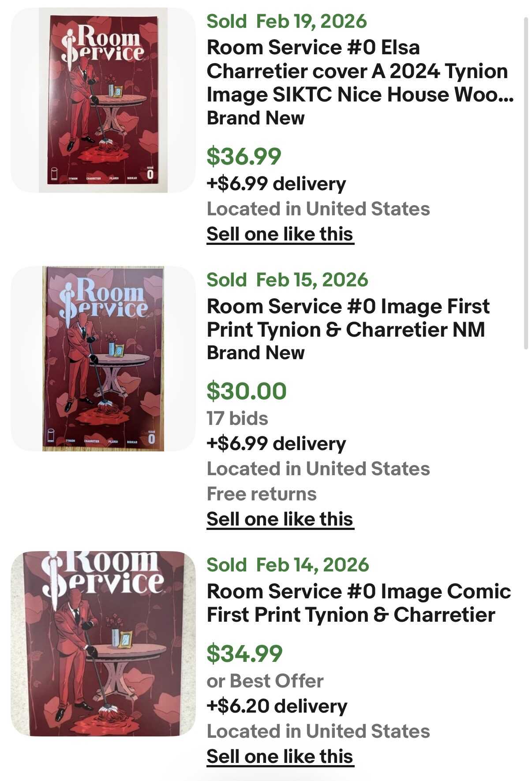Click the 'Sold Feb 19, 2026' date
Image resolution: width=532 pixels, height=781 pixels.
click(287, 21)
